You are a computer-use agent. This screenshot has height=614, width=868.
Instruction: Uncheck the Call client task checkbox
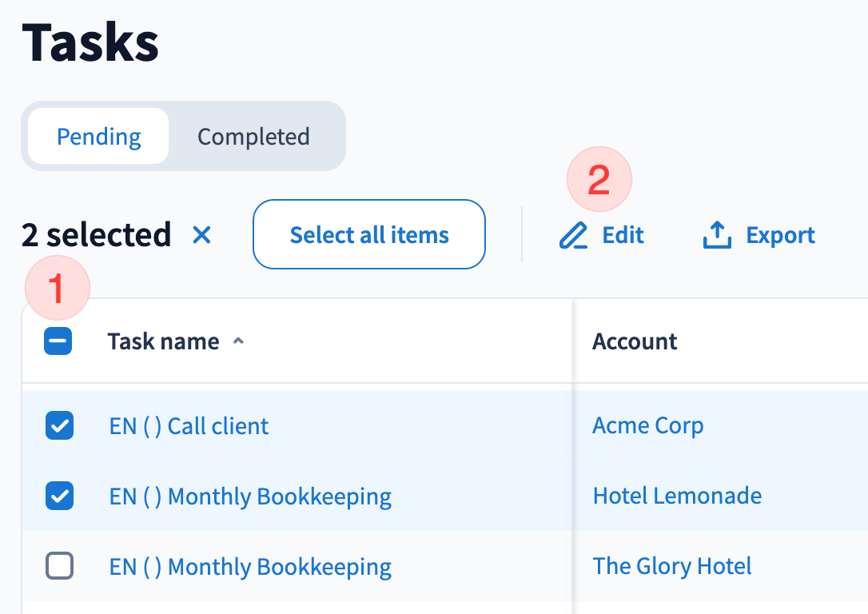pyautogui.click(x=59, y=426)
